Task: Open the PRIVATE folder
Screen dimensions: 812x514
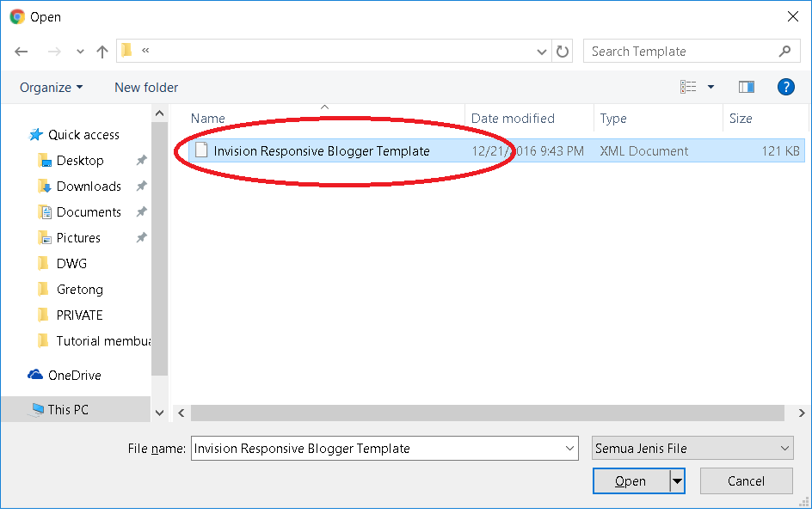Action: 79,315
